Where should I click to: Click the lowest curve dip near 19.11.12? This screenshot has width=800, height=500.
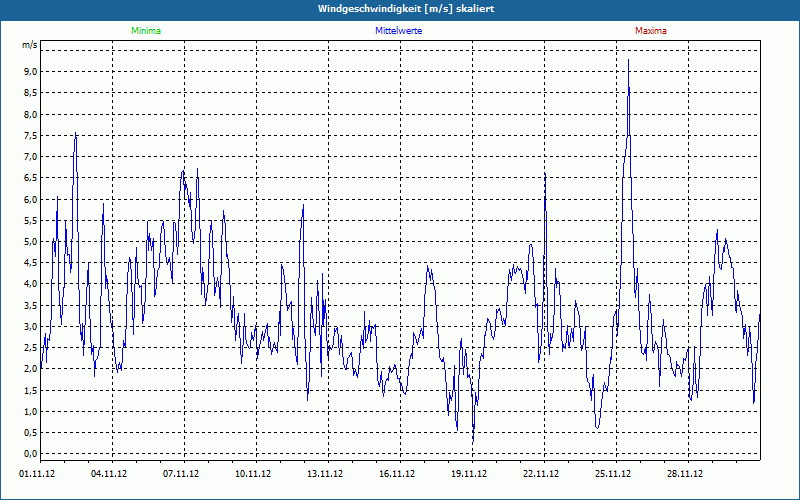pyautogui.click(x=473, y=442)
